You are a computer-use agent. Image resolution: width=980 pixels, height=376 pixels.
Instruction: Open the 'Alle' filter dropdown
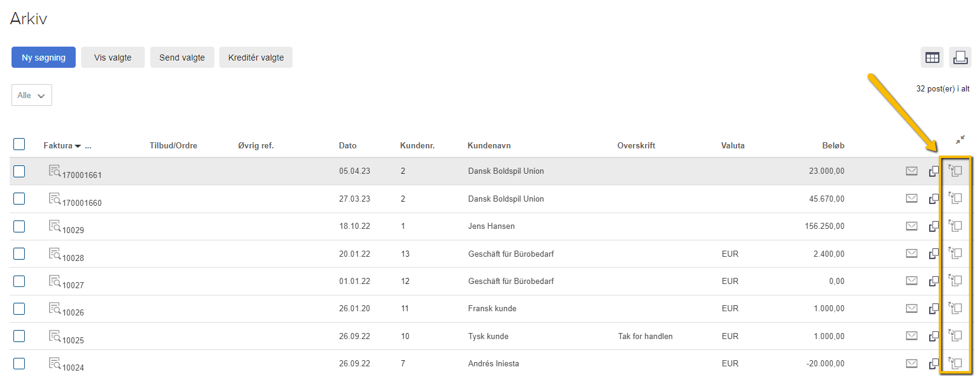(31, 95)
